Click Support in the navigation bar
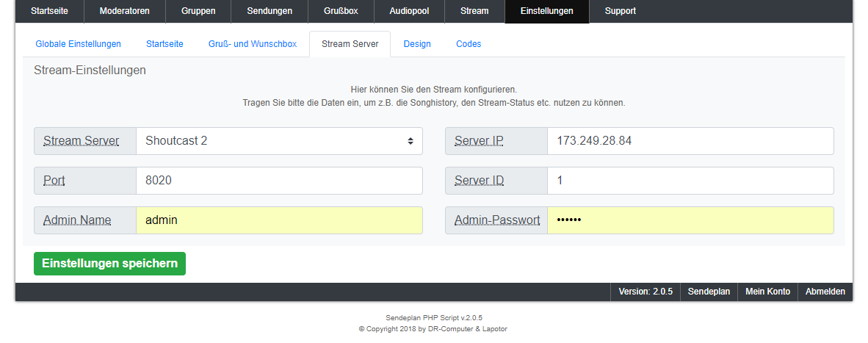868x343 pixels. pos(621,11)
